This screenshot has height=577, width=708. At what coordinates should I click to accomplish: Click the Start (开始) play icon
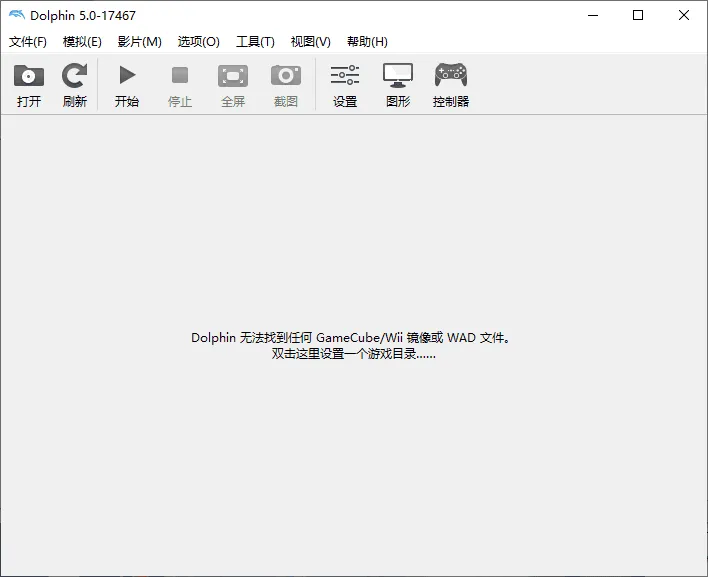[127, 75]
